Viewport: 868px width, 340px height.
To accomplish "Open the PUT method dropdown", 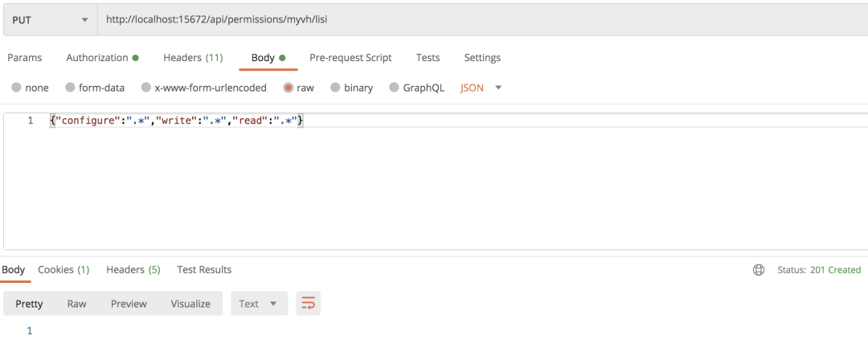I will click(50, 19).
